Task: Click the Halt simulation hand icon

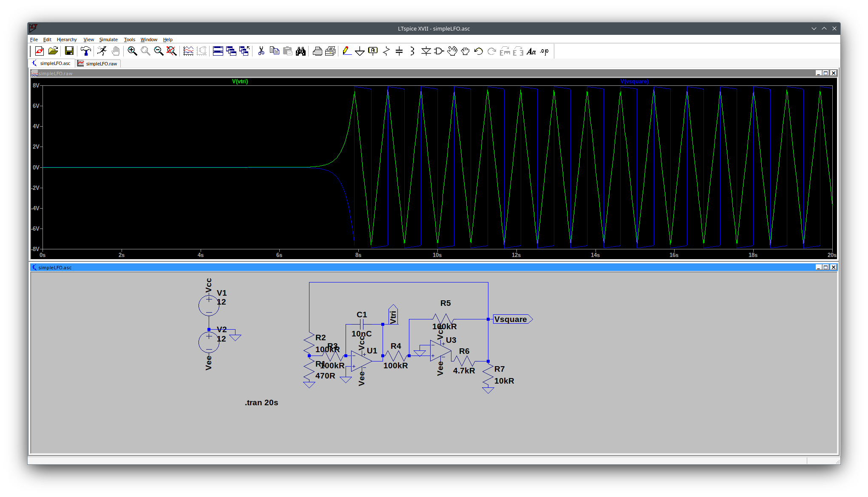Action: click(115, 51)
